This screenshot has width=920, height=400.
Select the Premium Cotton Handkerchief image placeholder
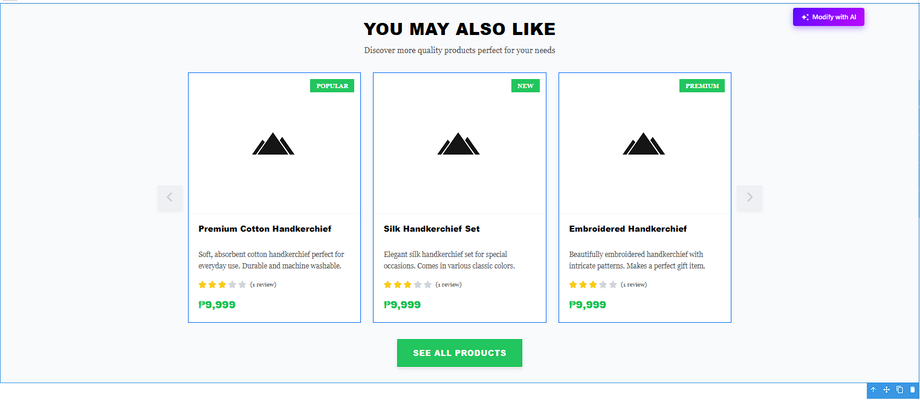point(274,145)
